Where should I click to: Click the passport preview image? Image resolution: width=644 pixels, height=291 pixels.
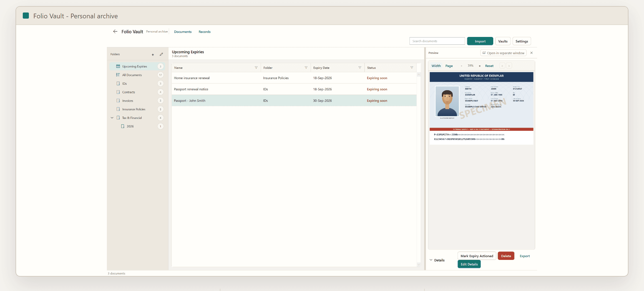tap(481, 108)
